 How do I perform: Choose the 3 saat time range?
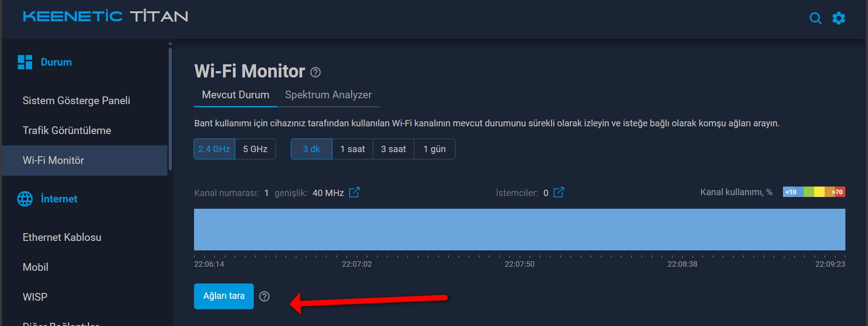[x=394, y=149]
